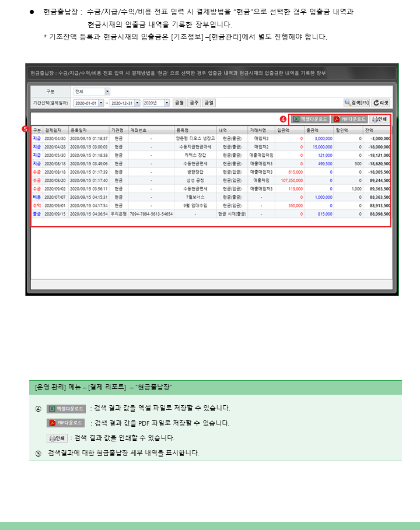
Task: Click 엑셀다운로드 in the toolbar above the table
Action: click(310, 119)
